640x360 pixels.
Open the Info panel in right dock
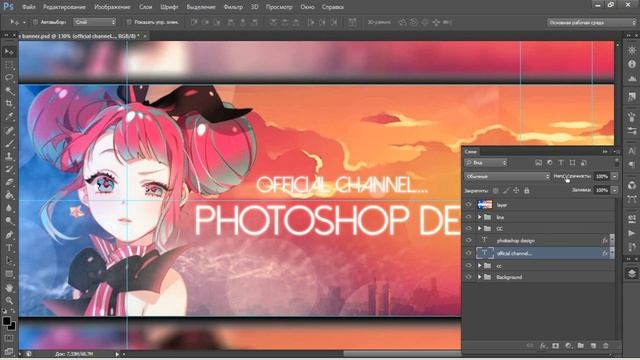(632, 64)
